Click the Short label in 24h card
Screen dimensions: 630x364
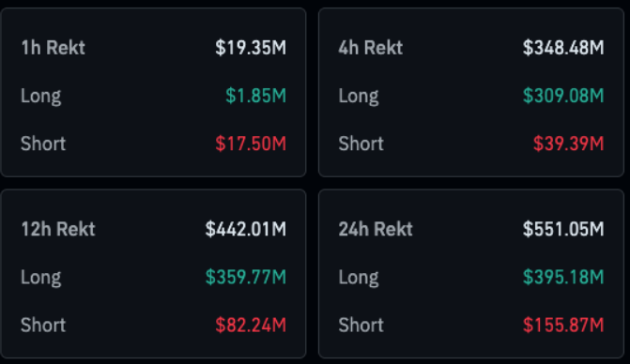coord(361,326)
